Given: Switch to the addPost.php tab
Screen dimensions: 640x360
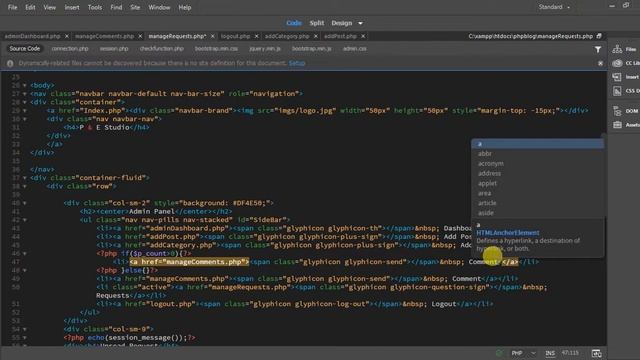Looking at the screenshot, I should click(340, 36).
